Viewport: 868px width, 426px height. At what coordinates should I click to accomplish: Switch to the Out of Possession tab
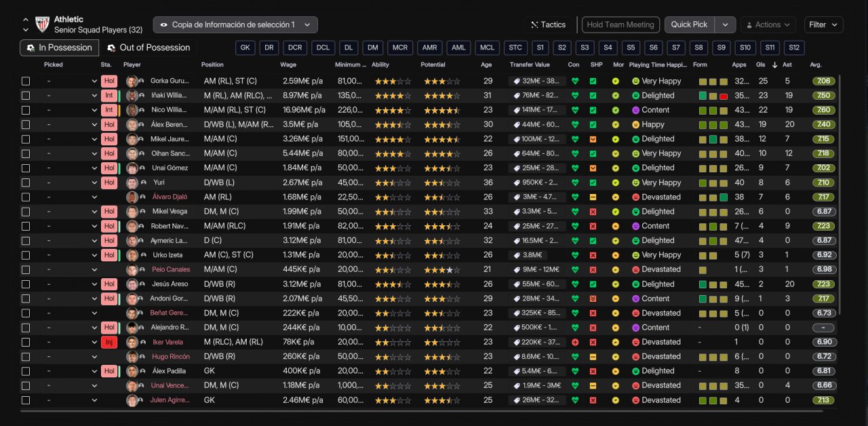click(x=148, y=47)
